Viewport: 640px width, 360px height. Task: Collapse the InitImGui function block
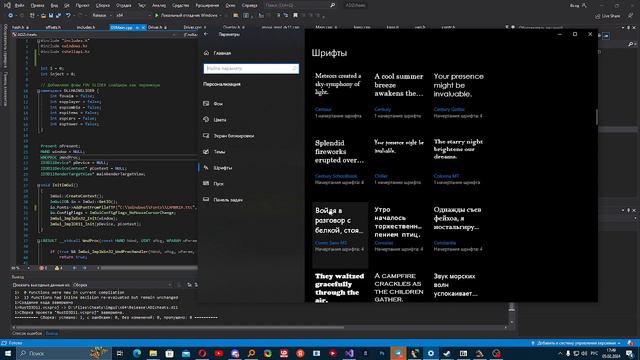pos(38,185)
